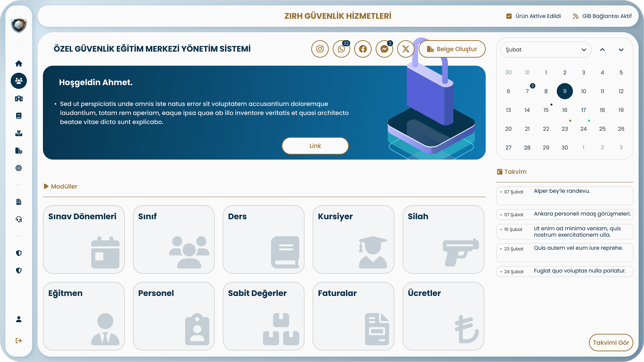
Task: Open WhatsApp icon showing 32 notifications
Action: point(341,49)
